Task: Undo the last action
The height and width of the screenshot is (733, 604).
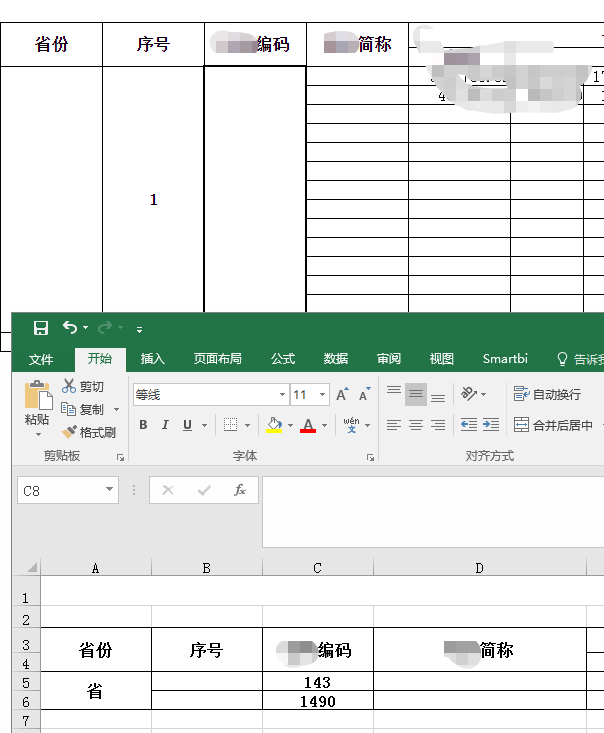Action: (70, 327)
